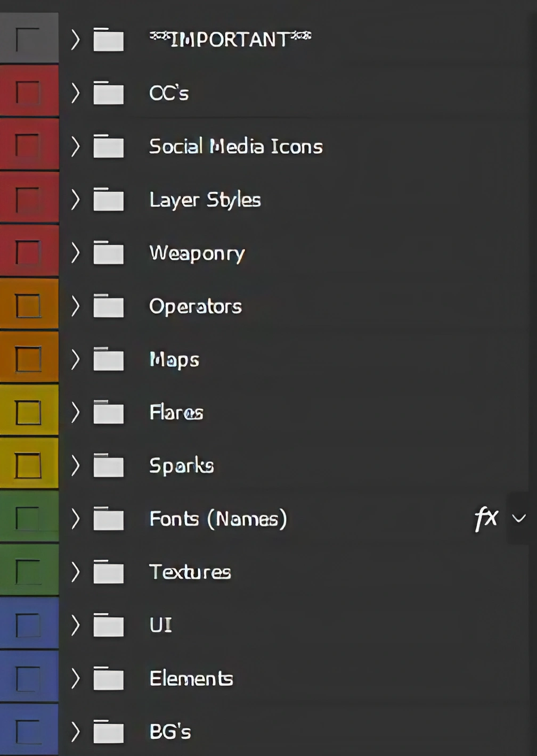Image resolution: width=537 pixels, height=756 pixels.
Task: Expand the Layer Styles group
Action: pos(76,200)
